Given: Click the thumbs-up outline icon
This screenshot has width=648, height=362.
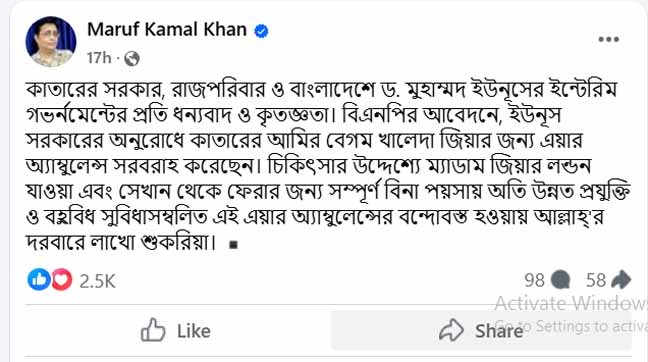Looking at the screenshot, I should pos(153,330).
